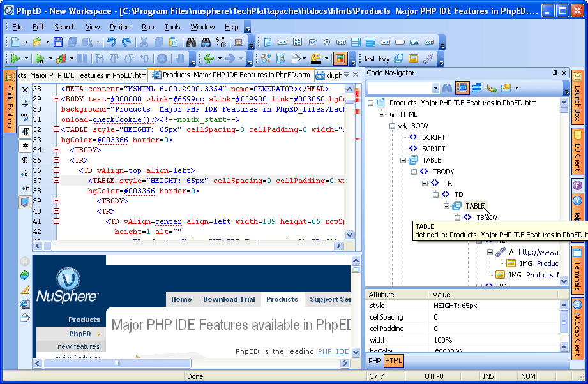Viewport: 588px width, 384px height.
Task: Click the Home link in the preview page
Action: point(181,299)
